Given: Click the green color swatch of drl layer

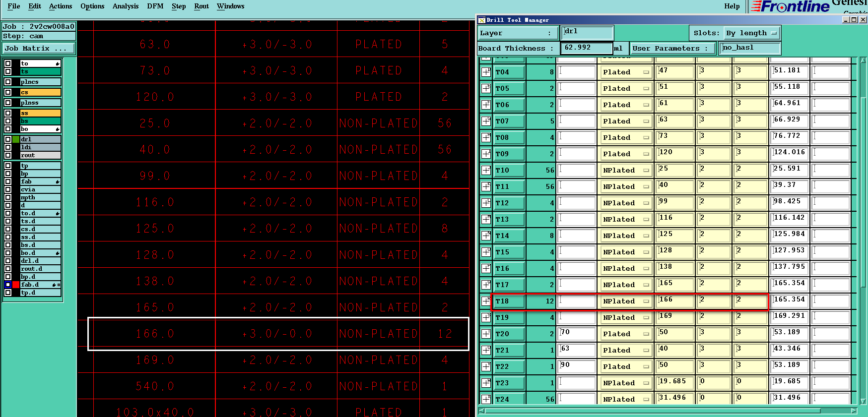Looking at the screenshot, I should point(16,139).
